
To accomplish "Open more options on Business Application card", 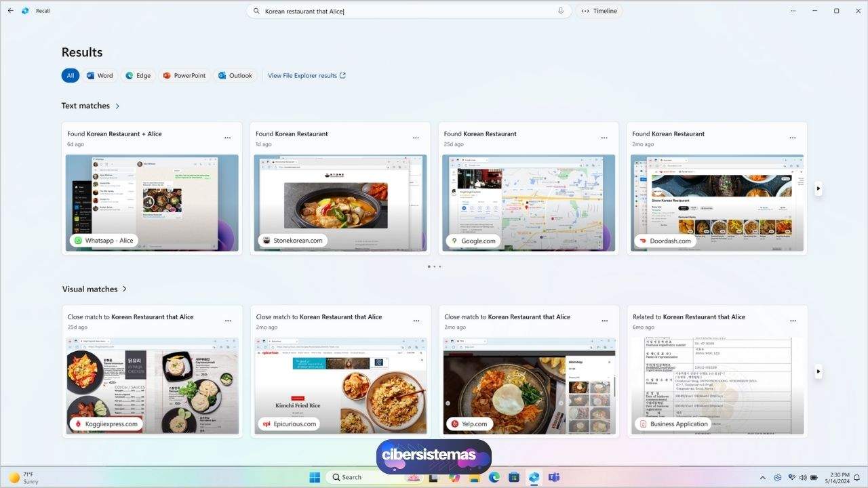I will point(793,321).
